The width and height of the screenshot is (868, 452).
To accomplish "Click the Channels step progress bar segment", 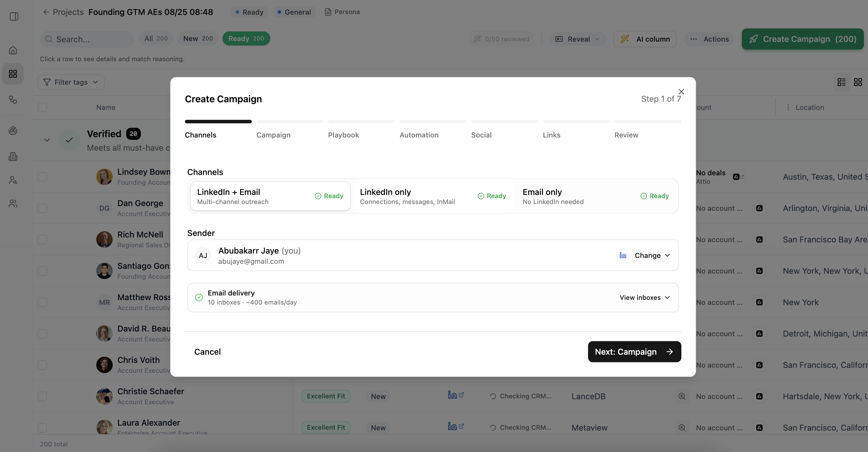I will click(218, 121).
